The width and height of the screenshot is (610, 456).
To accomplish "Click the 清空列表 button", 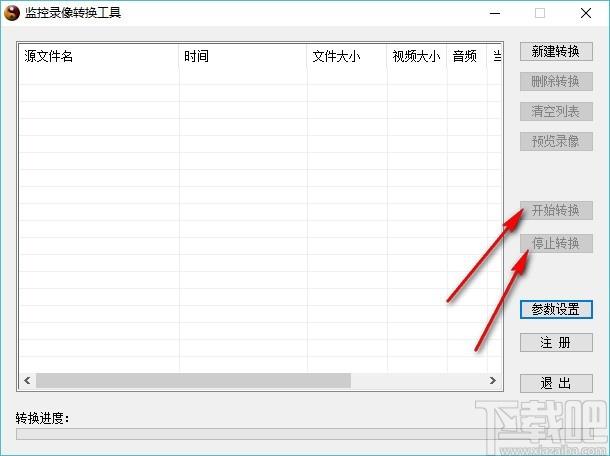I will [556, 112].
